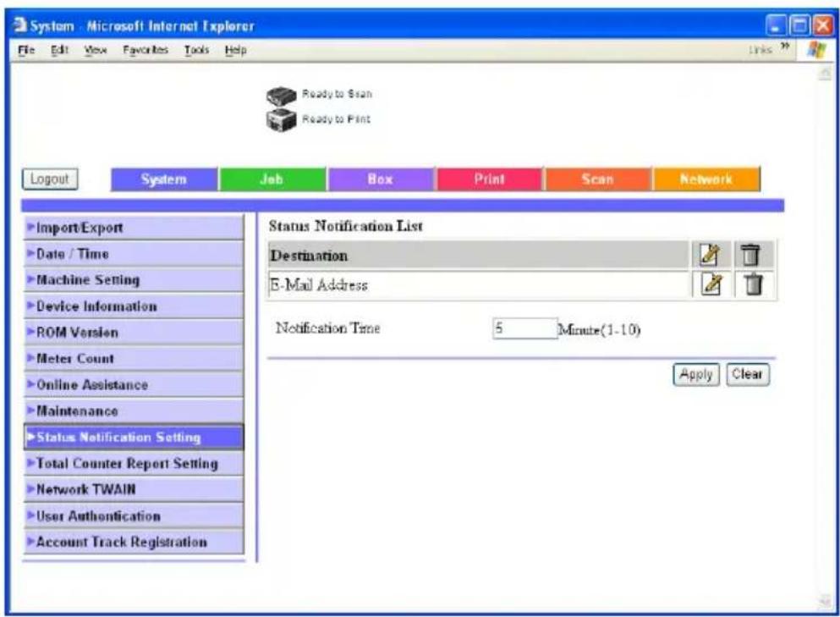Click the edit icon in Destination header

tap(709, 255)
